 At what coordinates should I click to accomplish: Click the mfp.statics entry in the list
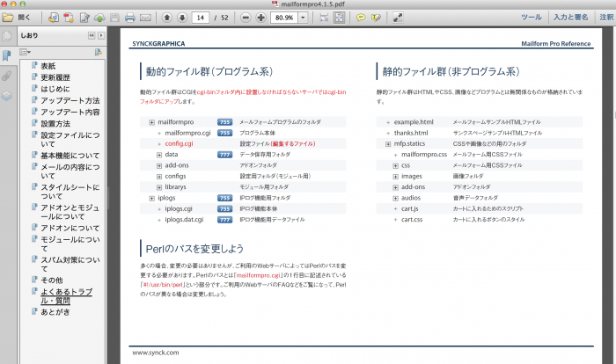(409, 143)
